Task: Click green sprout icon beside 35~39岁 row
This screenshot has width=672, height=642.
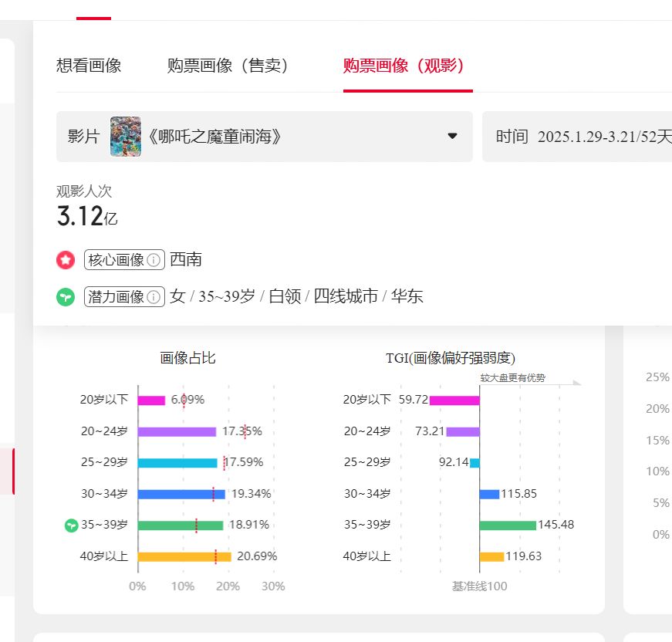Action: [71, 525]
